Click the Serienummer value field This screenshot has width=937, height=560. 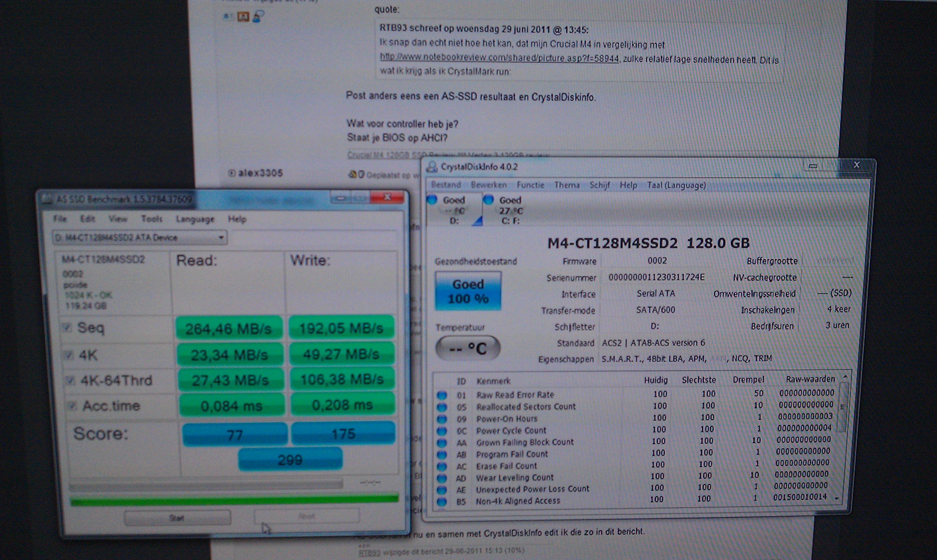click(x=657, y=277)
